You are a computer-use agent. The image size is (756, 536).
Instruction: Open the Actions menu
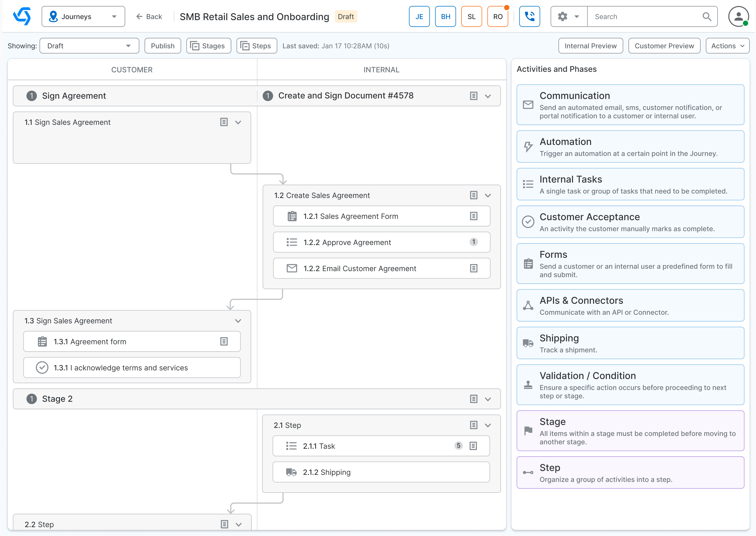pos(727,46)
